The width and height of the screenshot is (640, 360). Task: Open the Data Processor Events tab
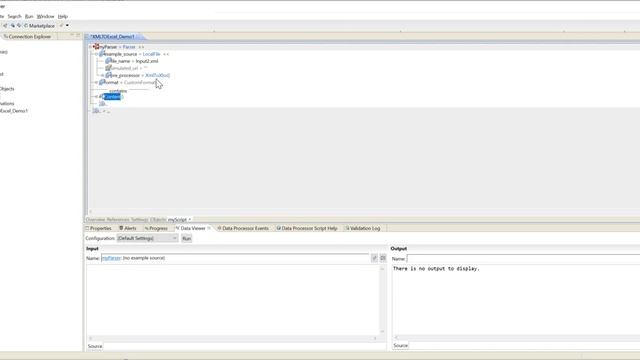click(243, 228)
